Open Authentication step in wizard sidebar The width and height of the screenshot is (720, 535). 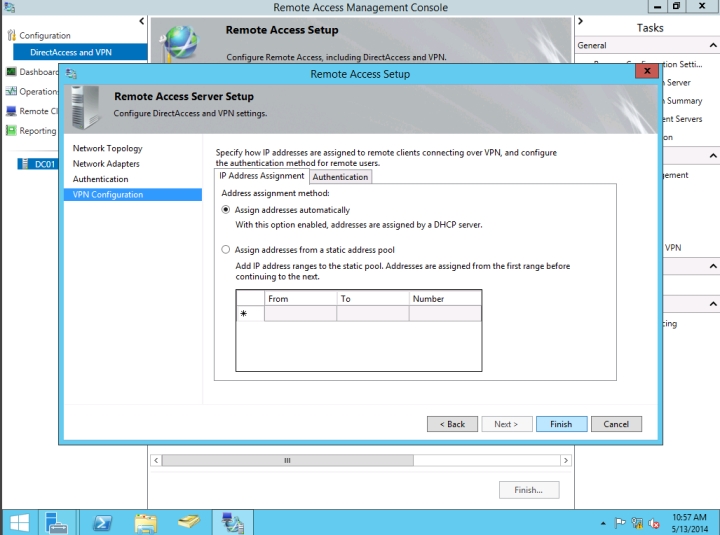(101, 179)
